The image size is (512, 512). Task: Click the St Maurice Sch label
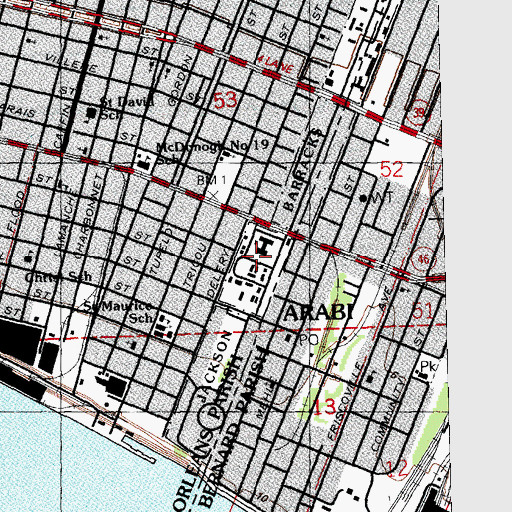118,311
